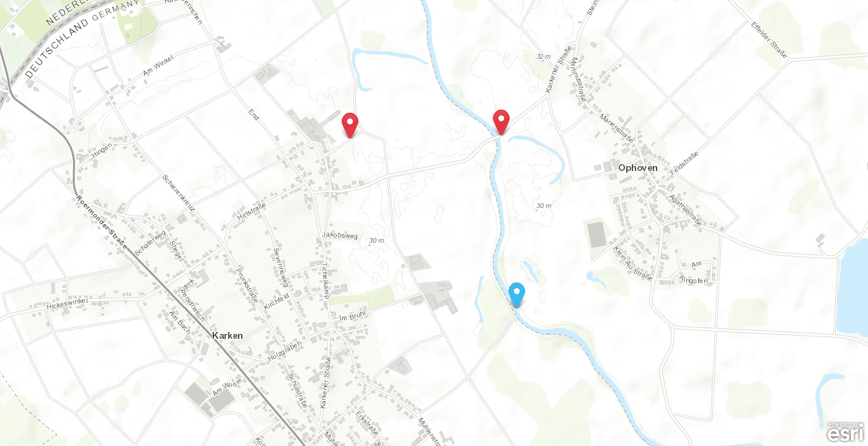Click the Hickeswinkel street label
868x446 pixels.
coord(64,303)
